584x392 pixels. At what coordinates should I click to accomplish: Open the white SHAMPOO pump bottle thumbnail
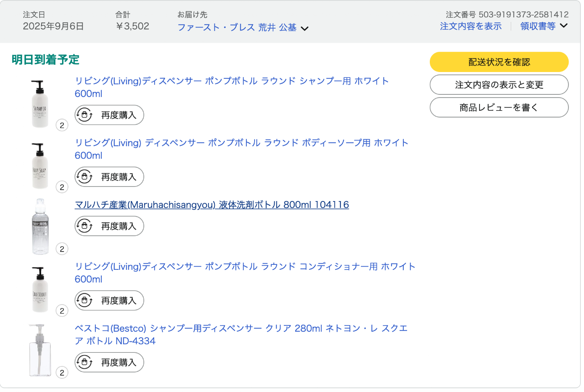(40, 104)
